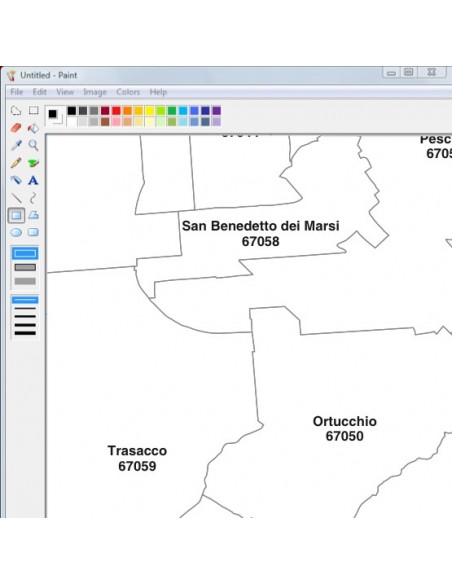Open the Colors menu

(128, 92)
